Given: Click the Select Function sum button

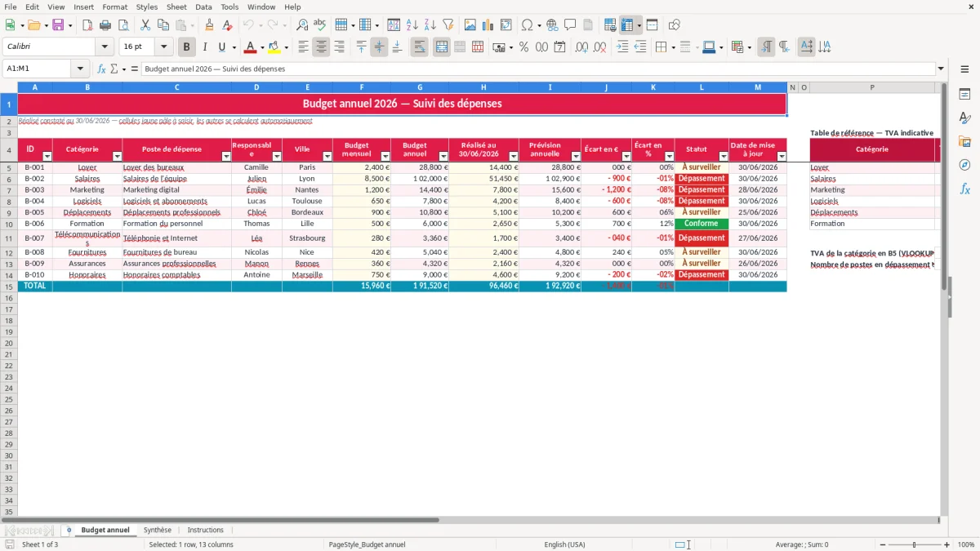Looking at the screenshot, I should coord(114,69).
